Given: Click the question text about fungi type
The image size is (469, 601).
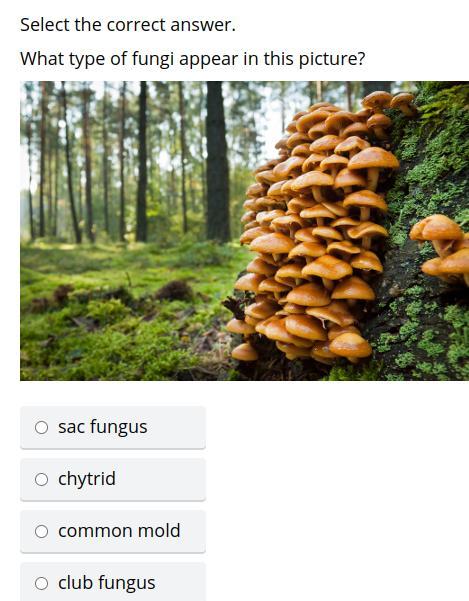Looking at the screenshot, I should [193, 59].
